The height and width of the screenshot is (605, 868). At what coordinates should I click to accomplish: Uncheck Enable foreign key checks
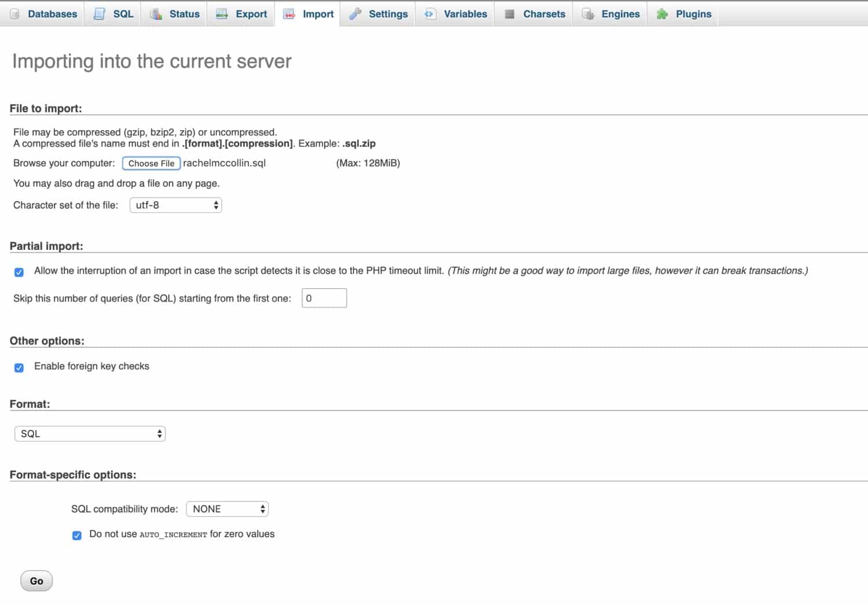19,368
